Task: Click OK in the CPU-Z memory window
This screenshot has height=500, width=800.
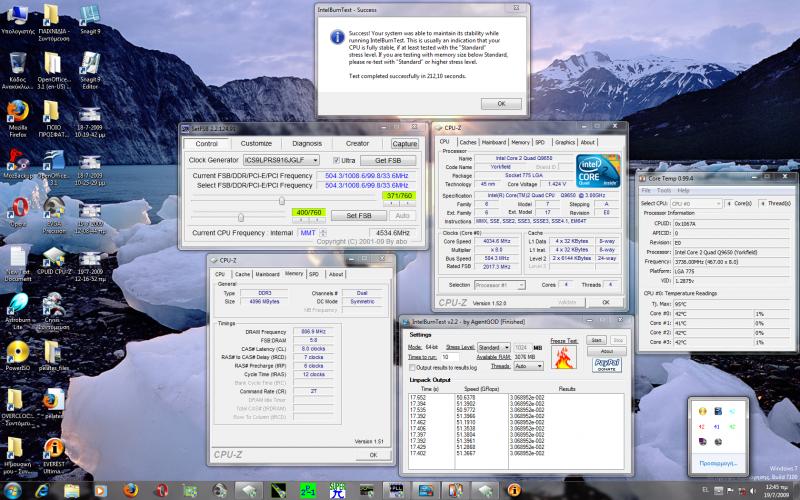Action: pos(373,455)
